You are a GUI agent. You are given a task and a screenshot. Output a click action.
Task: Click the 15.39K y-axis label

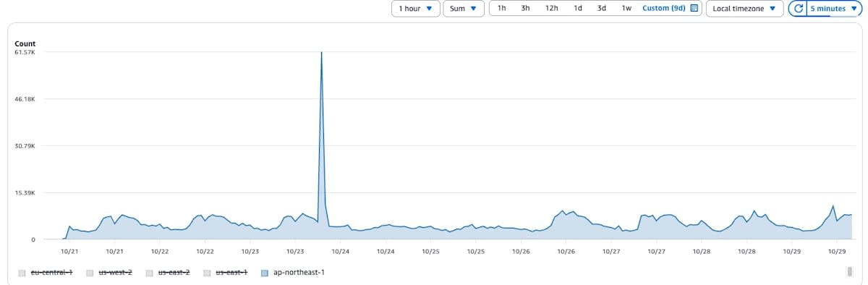tap(25, 193)
